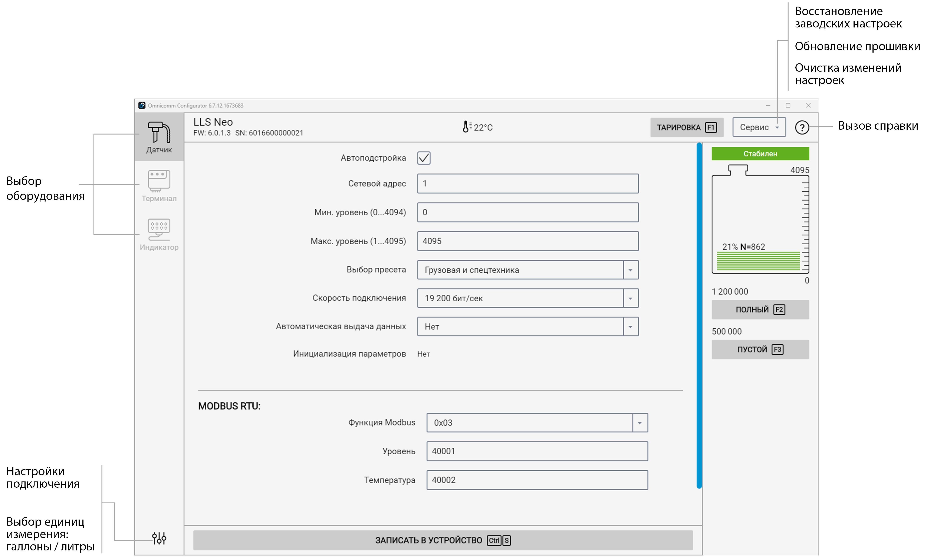Expand Автоматическая выдача данных dropdown
This screenshot has height=560, width=927.
630,327
